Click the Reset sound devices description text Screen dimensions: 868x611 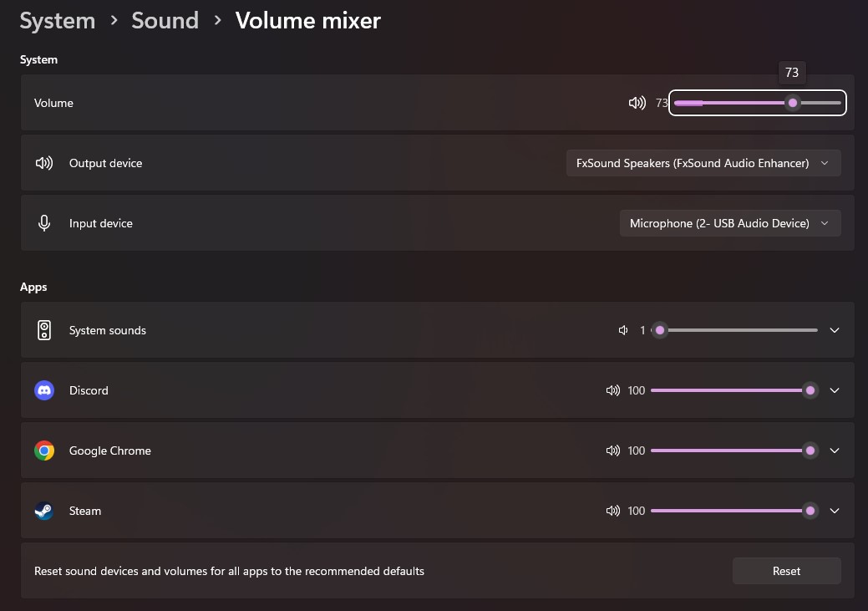tap(229, 571)
